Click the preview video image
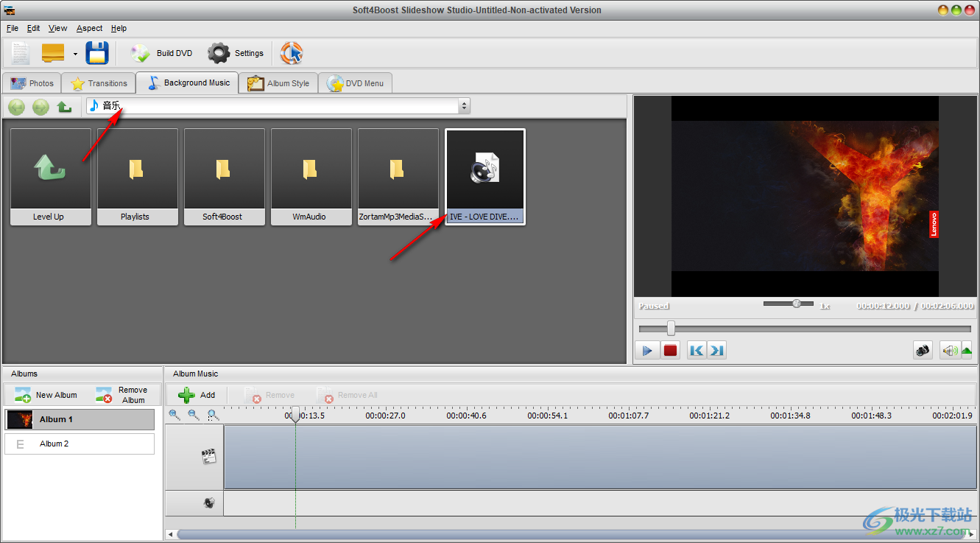This screenshot has height=543, width=980. pos(805,196)
